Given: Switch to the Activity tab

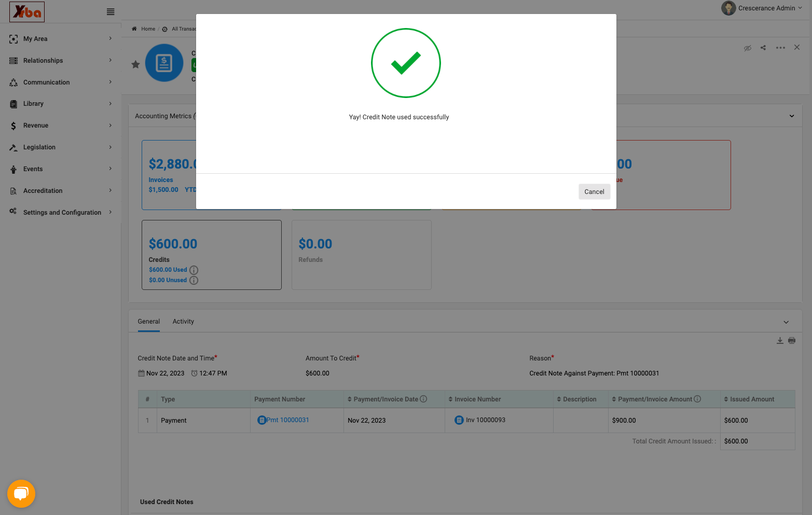Looking at the screenshot, I should pos(183,322).
